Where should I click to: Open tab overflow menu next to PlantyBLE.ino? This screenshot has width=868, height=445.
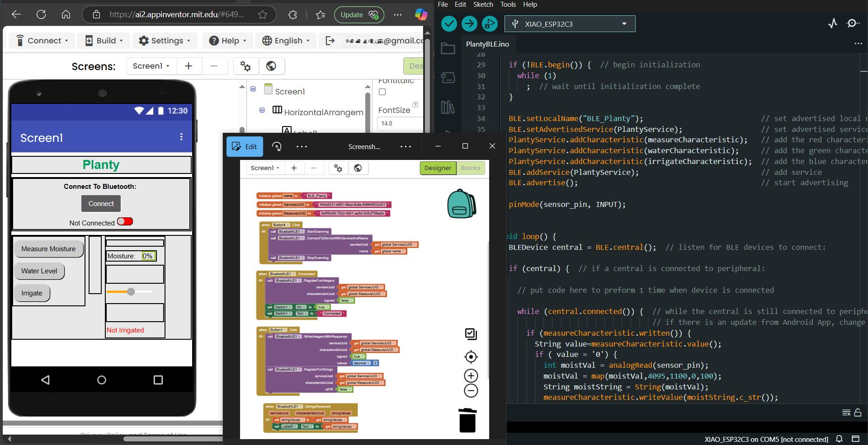coord(858,44)
